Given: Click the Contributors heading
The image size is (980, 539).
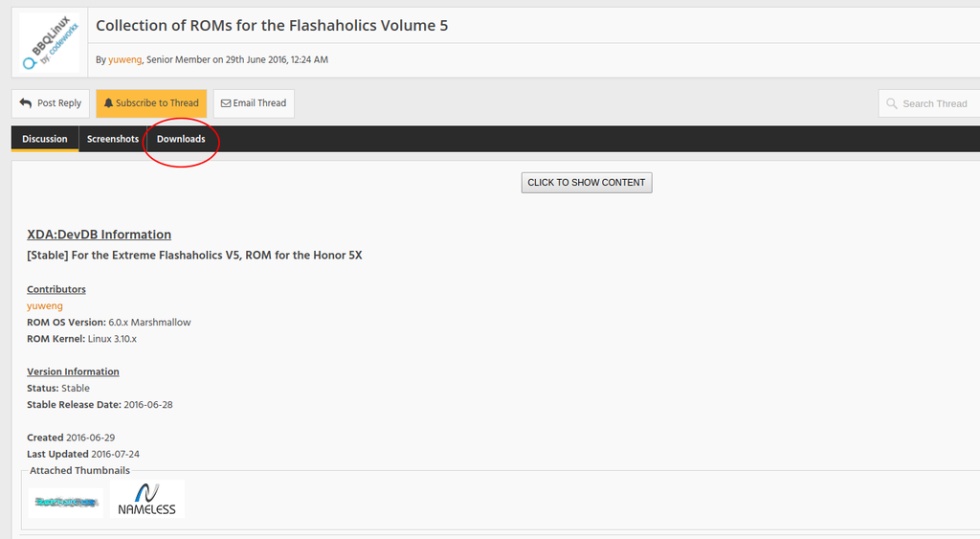Looking at the screenshot, I should (56, 289).
